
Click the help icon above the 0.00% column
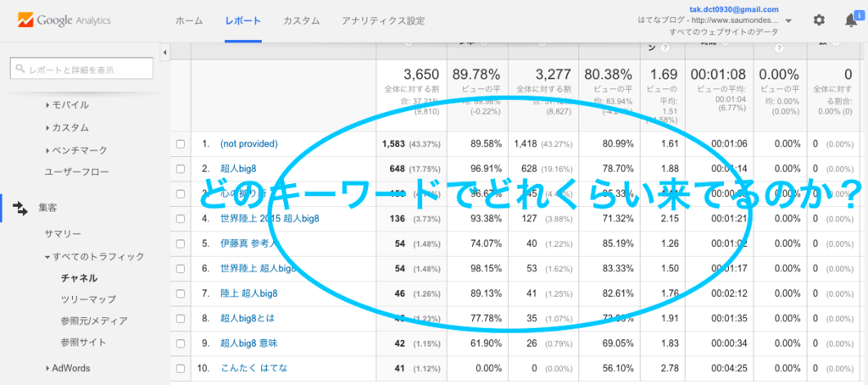pos(779,48)
